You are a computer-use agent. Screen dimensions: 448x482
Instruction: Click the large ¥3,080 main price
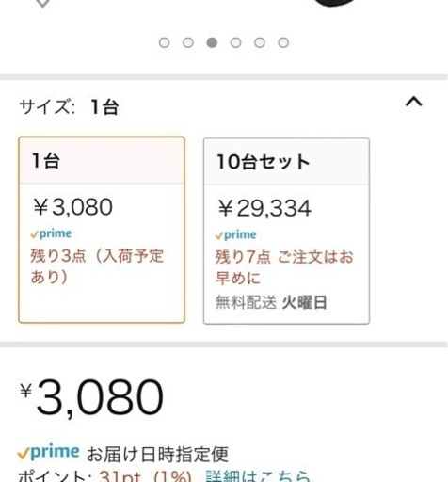[x=91, y=398]
